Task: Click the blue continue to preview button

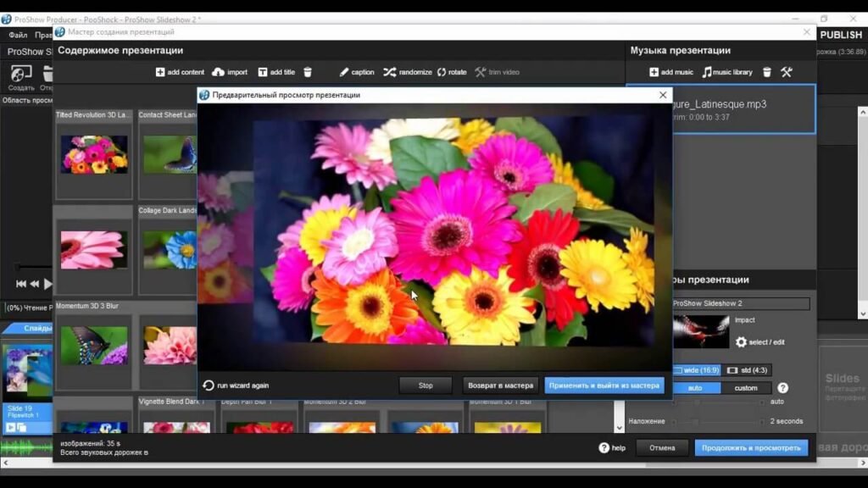Action: [x=751, y=447]
